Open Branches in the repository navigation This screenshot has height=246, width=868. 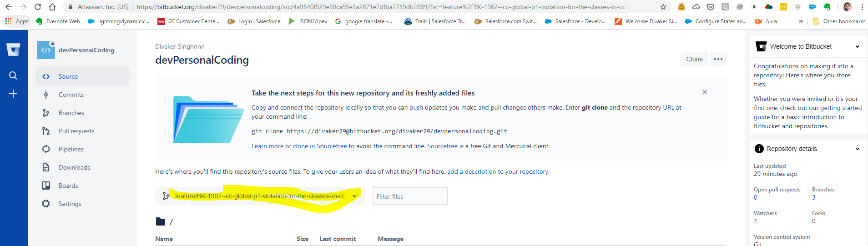[82, 113]
